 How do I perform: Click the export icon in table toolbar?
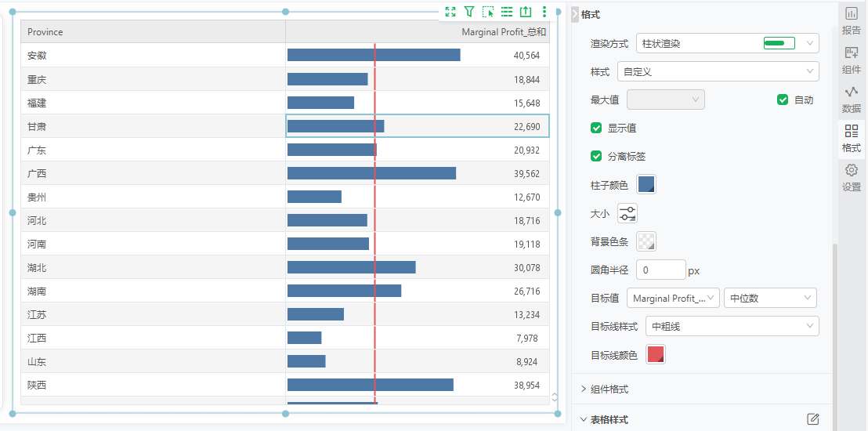(x=526, y=12)
